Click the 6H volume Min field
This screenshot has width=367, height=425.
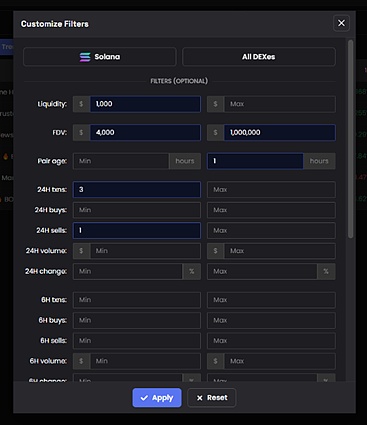point(145,361)
